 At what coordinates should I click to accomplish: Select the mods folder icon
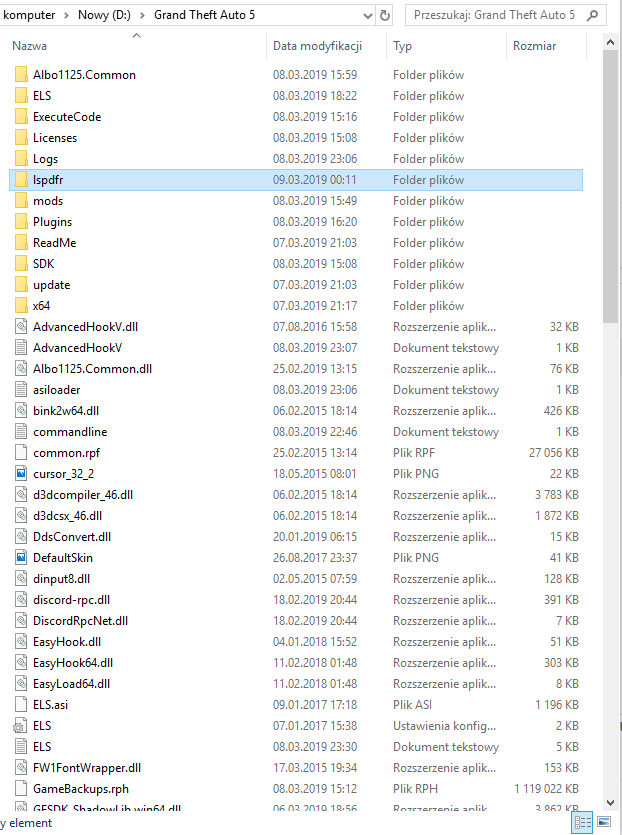click(x=21, y=201)
